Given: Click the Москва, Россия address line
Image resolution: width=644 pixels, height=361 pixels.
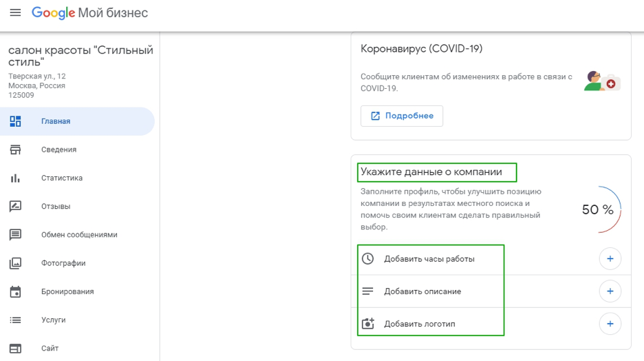Looking at the screenshot, I should point(36,85).
